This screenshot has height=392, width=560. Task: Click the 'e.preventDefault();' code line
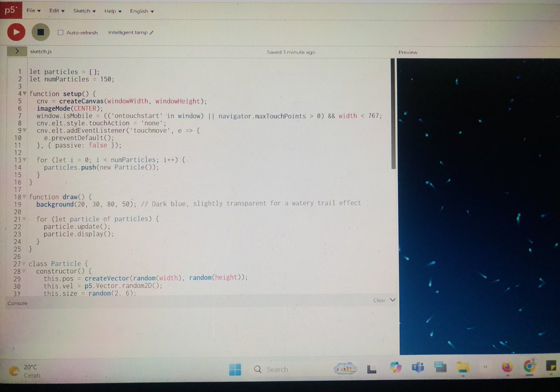pyautogui.click(x=79, y=138)
